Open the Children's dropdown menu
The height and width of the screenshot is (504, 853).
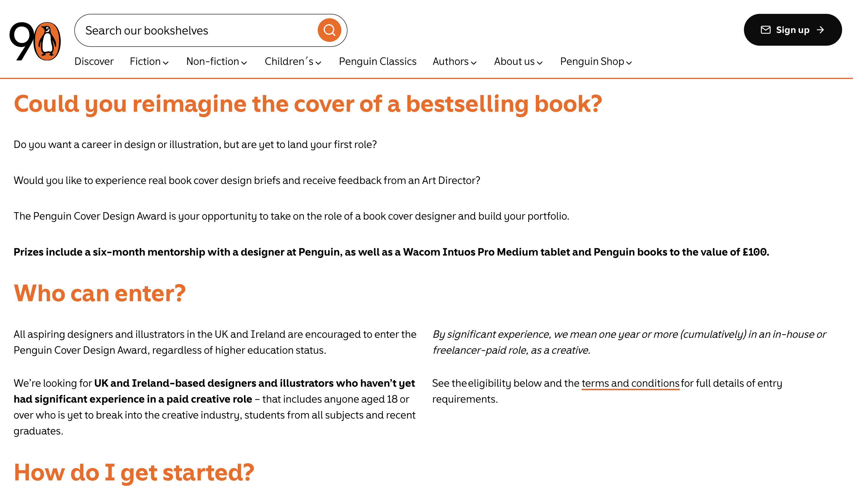[293, 62]
